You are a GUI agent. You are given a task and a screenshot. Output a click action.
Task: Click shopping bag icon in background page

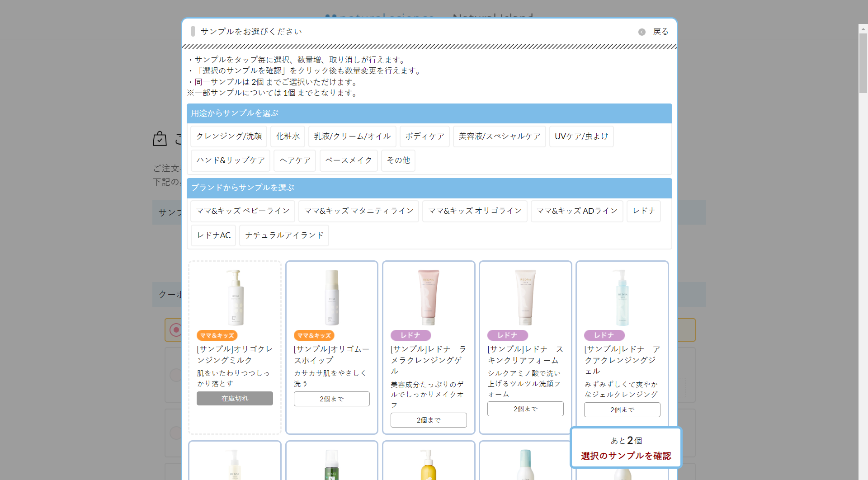(160, 138)
